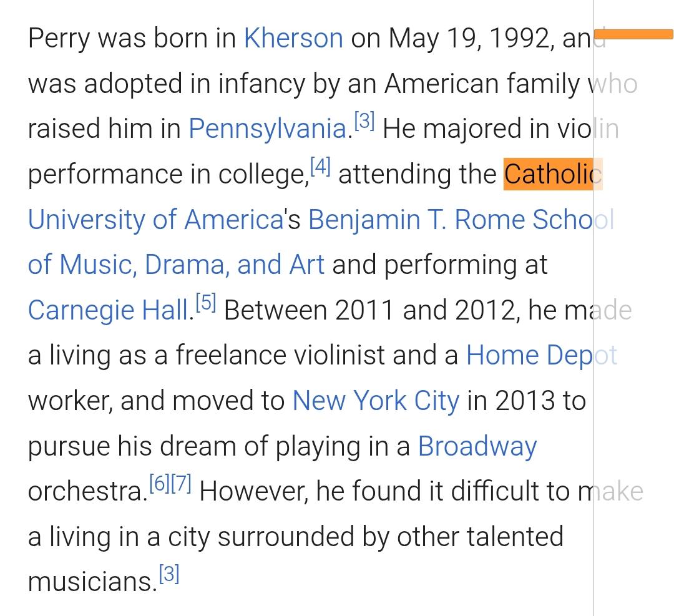
Task: Click citation [5] after Carnegie Hall
Action: coord(205,303)
